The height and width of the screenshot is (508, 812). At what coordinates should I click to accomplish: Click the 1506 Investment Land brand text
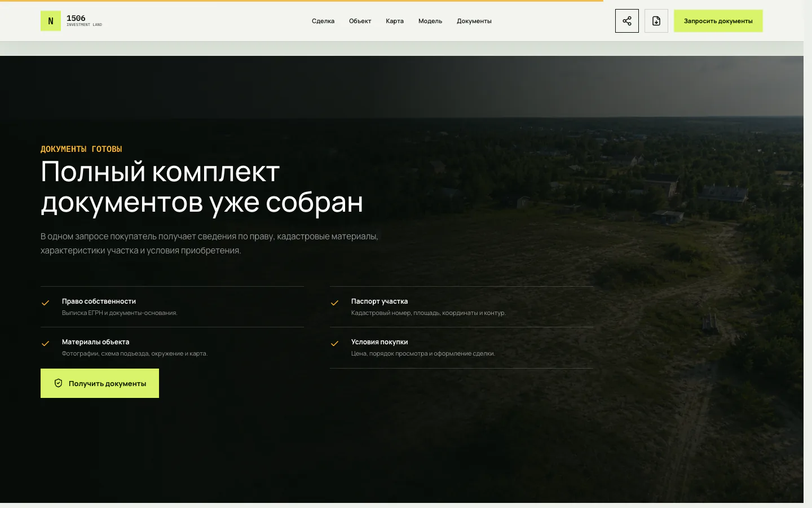pos(84,20)
